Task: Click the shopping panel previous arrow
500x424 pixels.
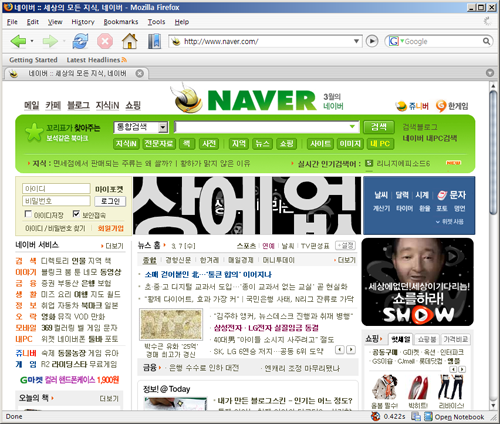Action: click(453, 369)
